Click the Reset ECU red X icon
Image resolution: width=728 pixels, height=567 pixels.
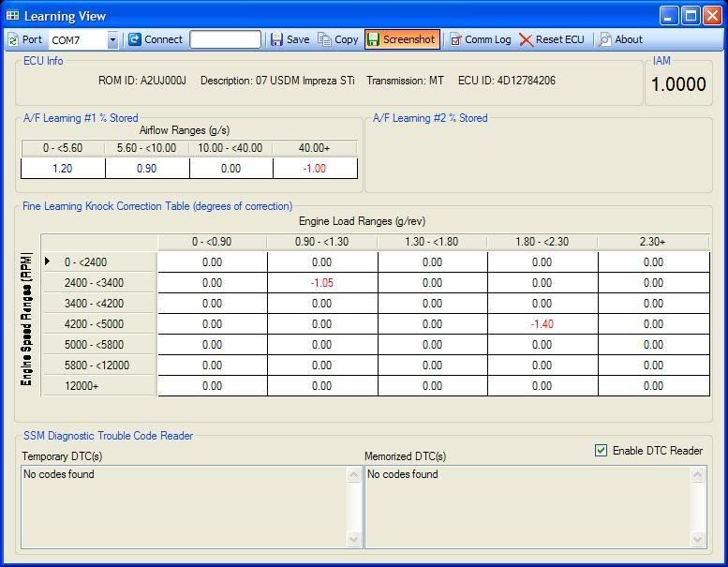pos(527,39)
